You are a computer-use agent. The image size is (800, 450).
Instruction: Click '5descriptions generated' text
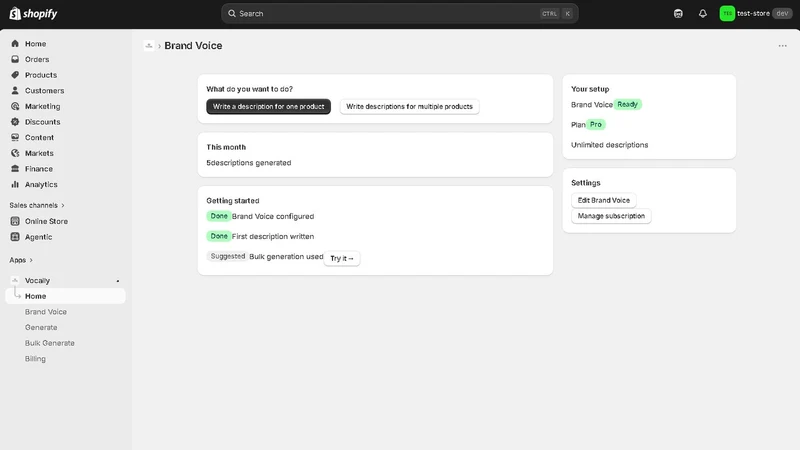(249, 163)
